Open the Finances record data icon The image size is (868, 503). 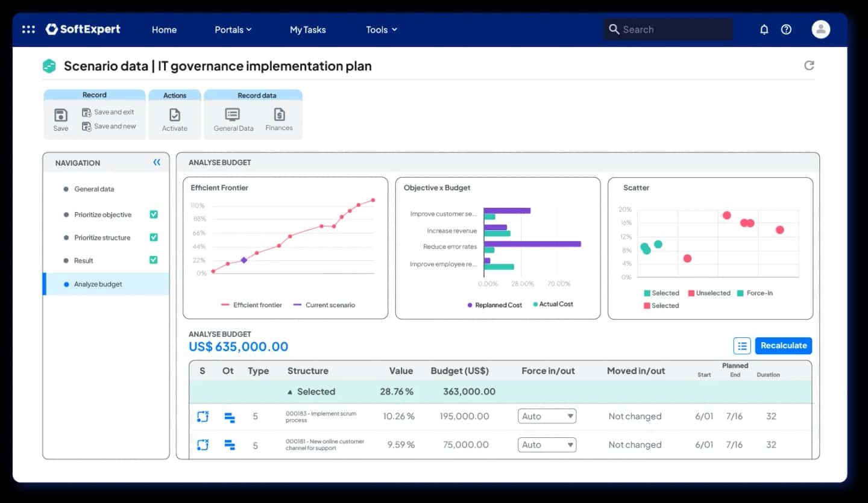(279, 114)
